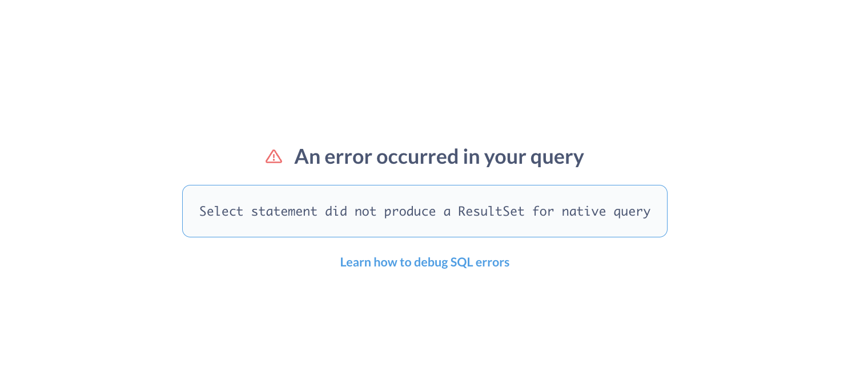Click the 'An error occurred in your query' heading
The height and width of the screenshot is (388, 868).
click(x=439, y=156)
